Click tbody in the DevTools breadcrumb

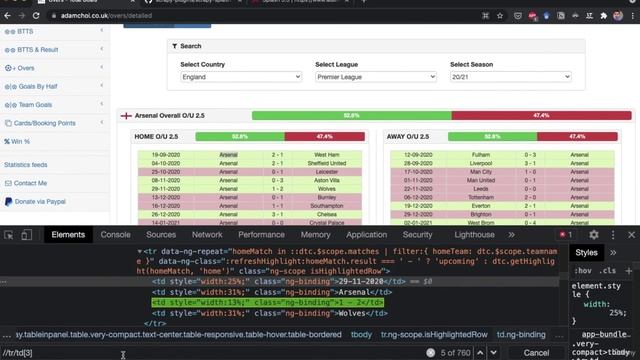pos(361,335)
